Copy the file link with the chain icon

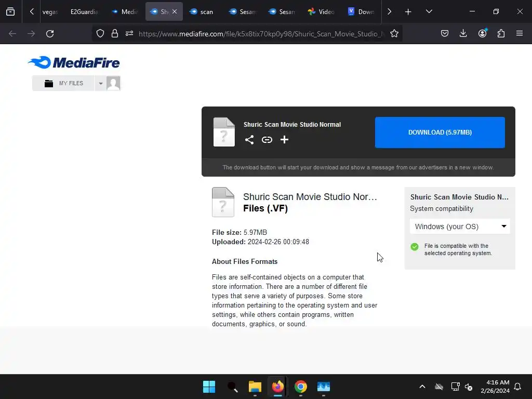coord(267,140)
